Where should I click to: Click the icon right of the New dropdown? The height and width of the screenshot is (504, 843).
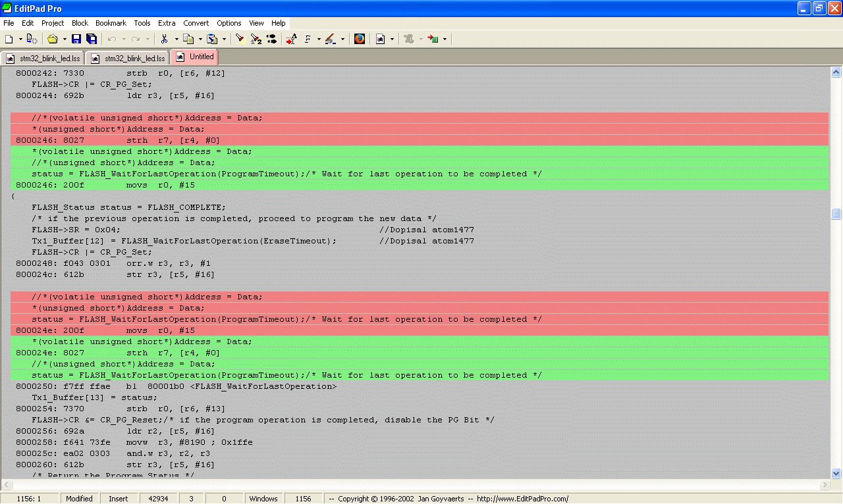(32, 39)
